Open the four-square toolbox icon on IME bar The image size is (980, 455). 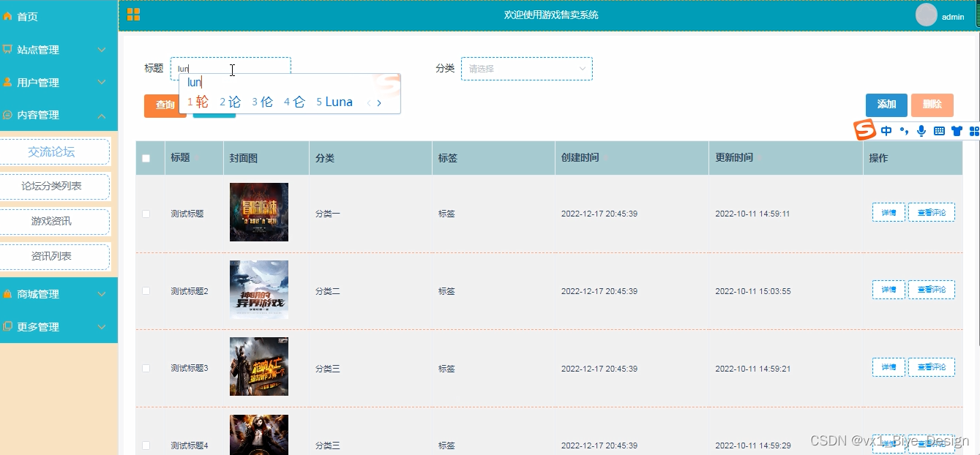tap(974, 131)
